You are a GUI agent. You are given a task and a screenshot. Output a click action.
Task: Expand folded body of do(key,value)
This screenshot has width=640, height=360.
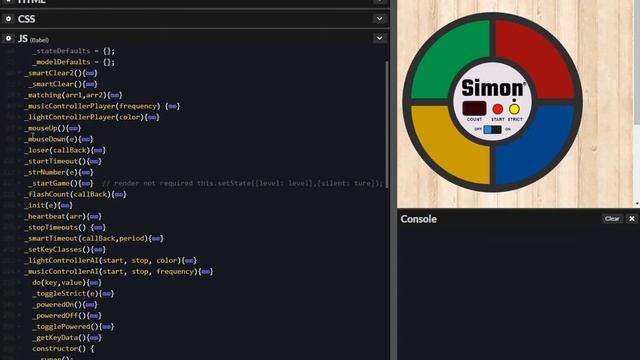coord(94,282)
